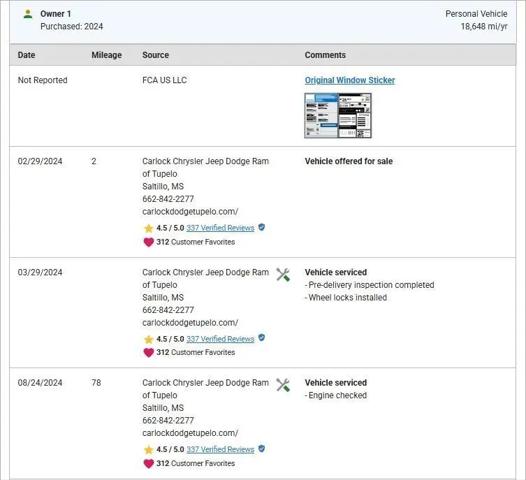Click the Source column header
This screenshot has height=480, width=526.
click(155, 55)
